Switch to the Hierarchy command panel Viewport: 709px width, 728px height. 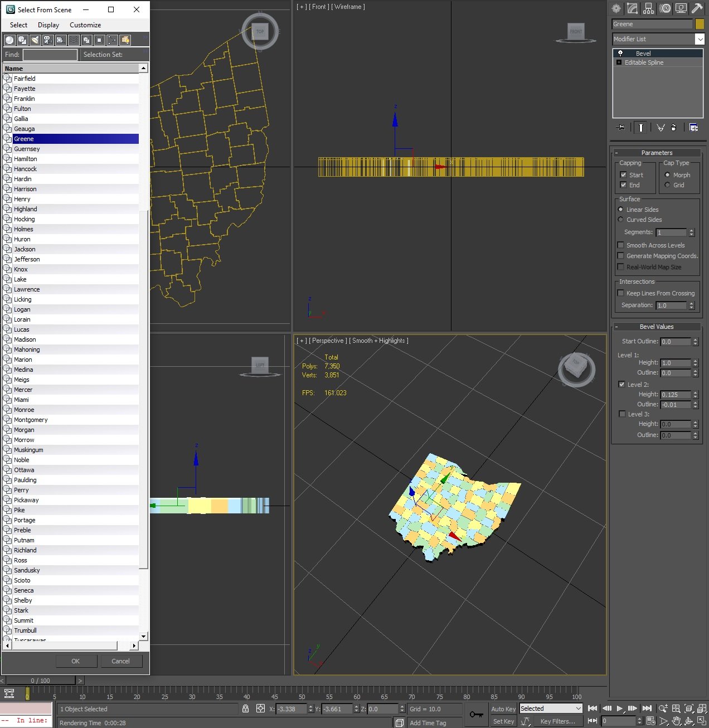click(x=648, y=8)
